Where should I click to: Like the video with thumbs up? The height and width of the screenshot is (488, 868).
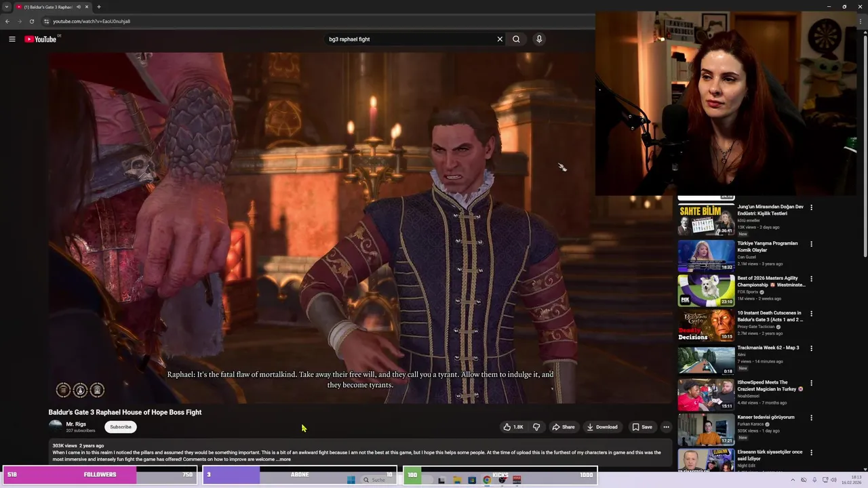(513, 427)
